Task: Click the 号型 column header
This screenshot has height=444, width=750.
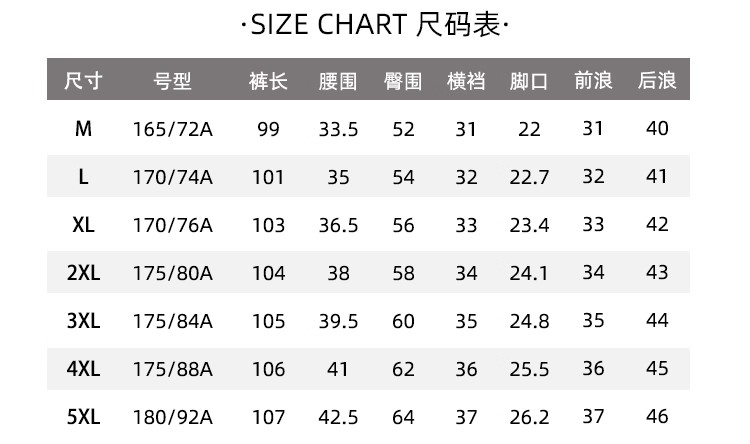Action: (173, 81)
